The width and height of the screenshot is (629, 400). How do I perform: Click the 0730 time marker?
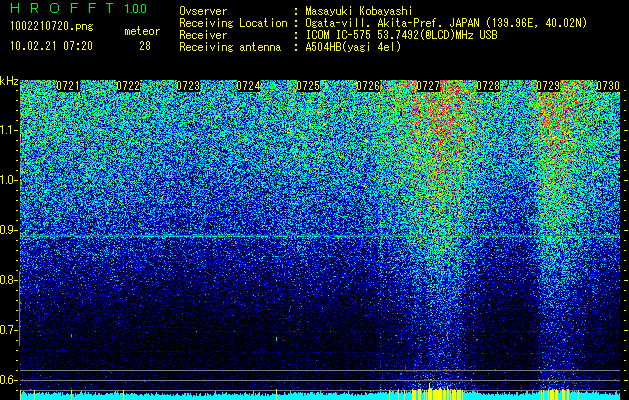pyautogui.click(x=608, y=86)
